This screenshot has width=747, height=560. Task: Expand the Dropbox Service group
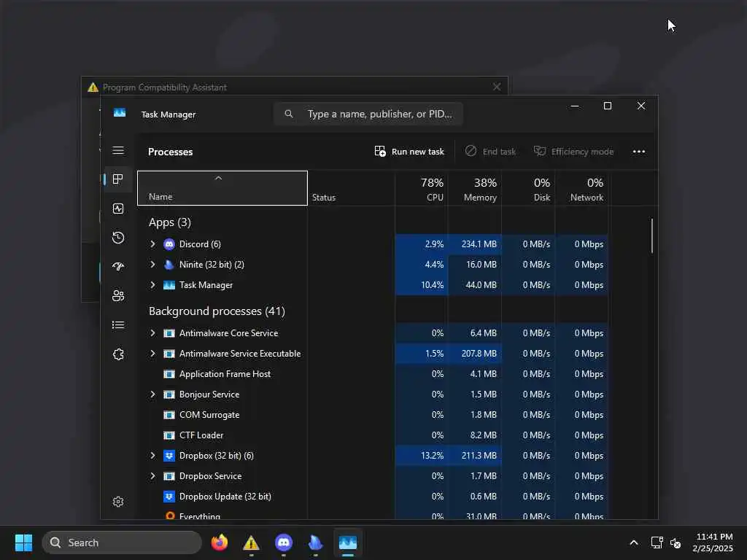(152, 476)
